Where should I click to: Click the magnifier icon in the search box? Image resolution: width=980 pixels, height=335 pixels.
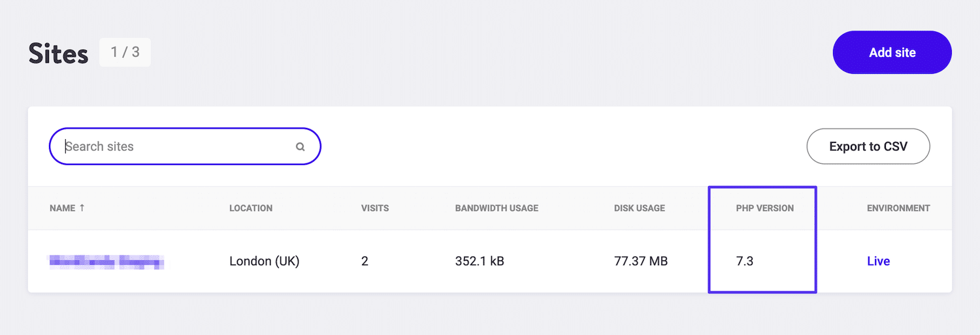pos(301,147)
